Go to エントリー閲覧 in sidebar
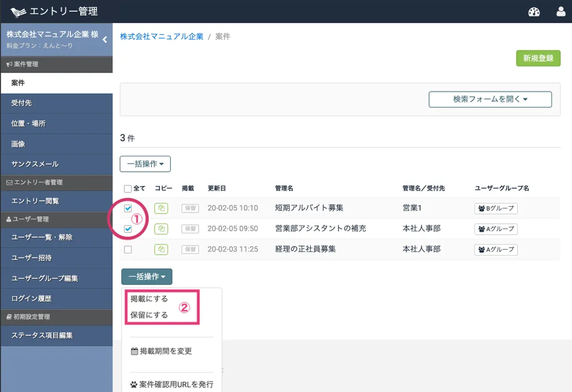Viewport: 572px width, 392px height. (35, 201)
